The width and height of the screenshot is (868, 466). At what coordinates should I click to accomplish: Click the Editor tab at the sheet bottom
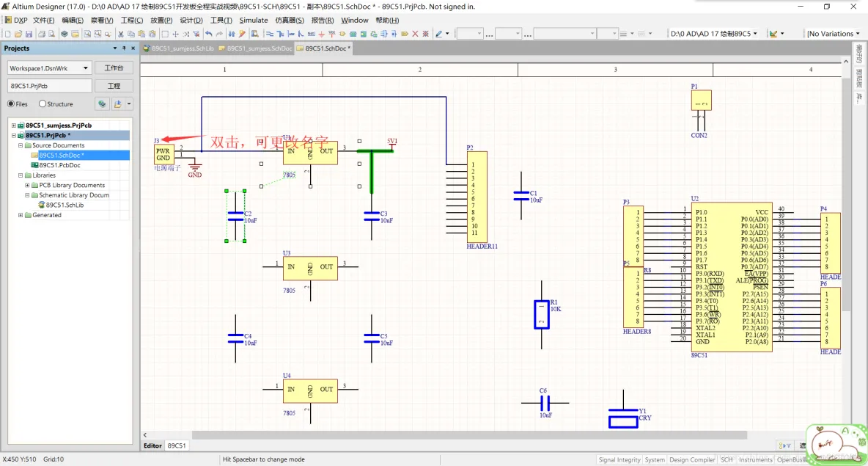click(x=152, y=445)
